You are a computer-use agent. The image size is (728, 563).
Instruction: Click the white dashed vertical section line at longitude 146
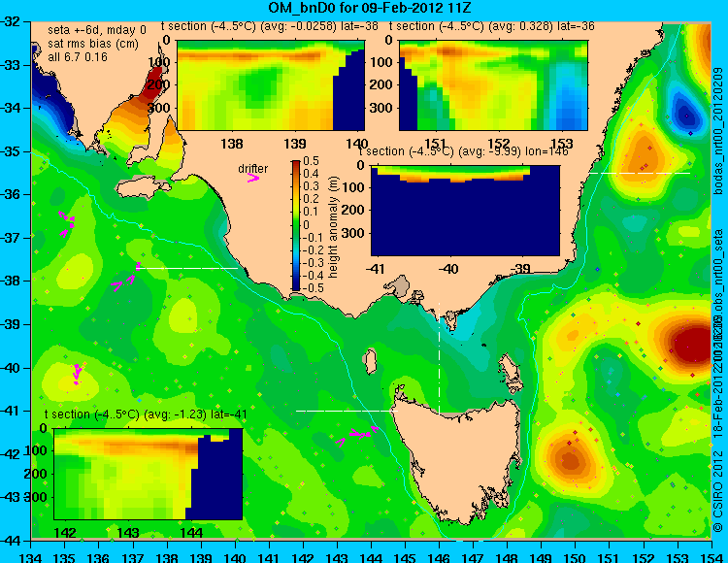(439, 358)
